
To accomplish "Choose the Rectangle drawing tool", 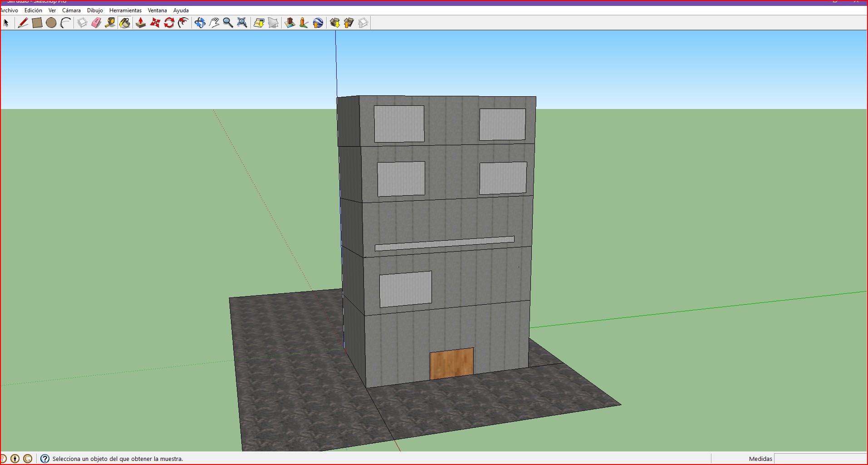I will [x=37, y=23].
